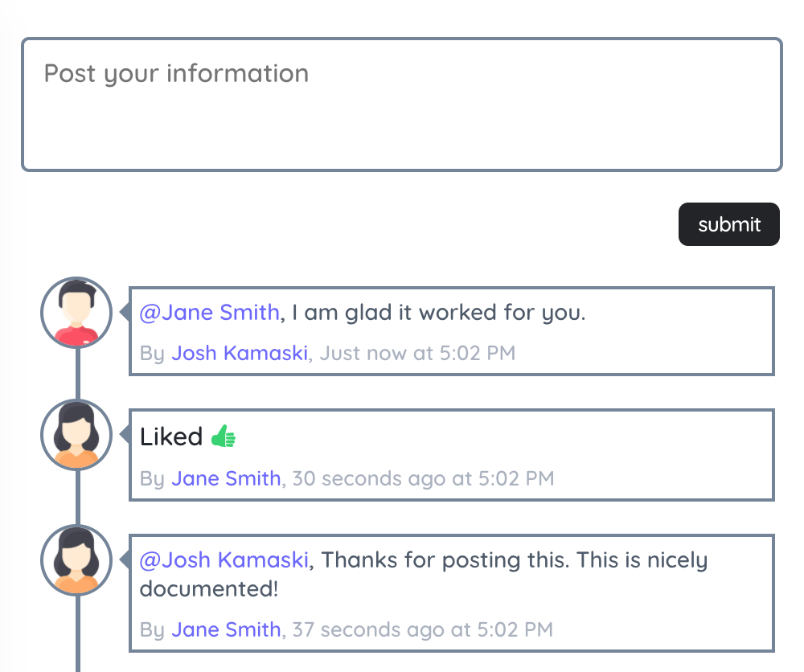Viewport: 804px width, 672px height.
Task: Click the speech bubble pointer of the first comment
Action: coord(124,312)
